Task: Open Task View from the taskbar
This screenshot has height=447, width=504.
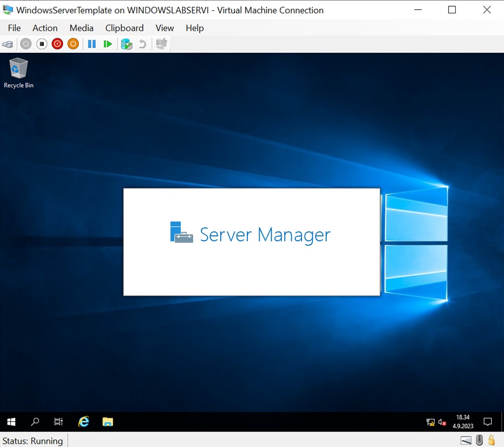Action: tap(58, 422)
